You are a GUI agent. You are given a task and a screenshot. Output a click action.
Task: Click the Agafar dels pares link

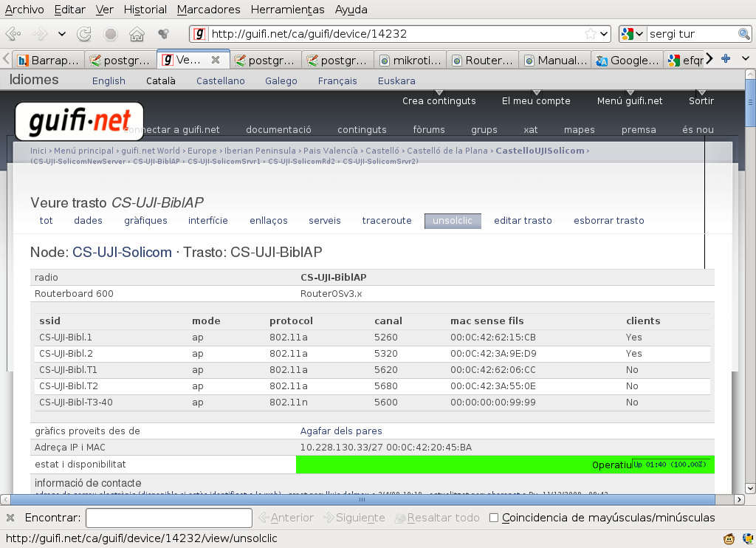(341, 431)
